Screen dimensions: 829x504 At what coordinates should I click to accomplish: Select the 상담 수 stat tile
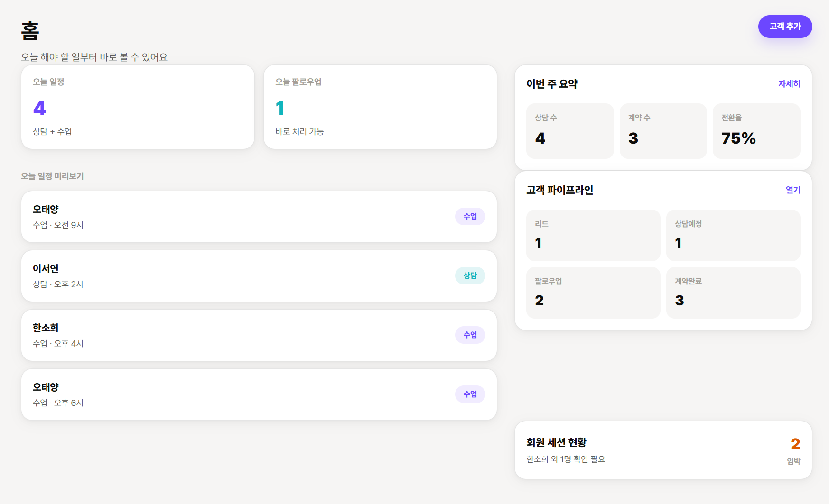pyautogui.click(x=570, y=131)
